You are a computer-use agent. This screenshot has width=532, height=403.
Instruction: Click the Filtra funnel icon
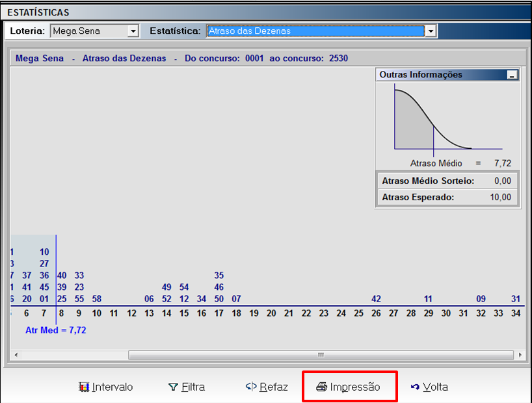tap(173, 387)
